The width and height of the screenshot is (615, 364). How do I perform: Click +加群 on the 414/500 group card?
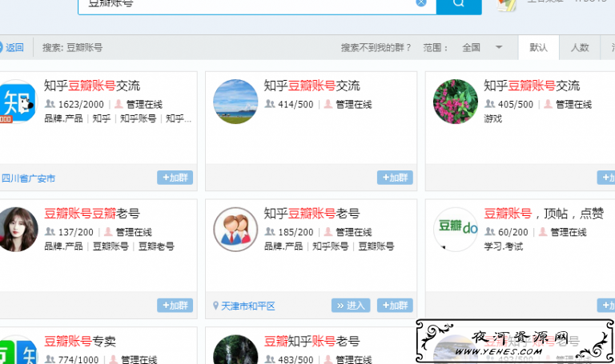pos(395,178)
